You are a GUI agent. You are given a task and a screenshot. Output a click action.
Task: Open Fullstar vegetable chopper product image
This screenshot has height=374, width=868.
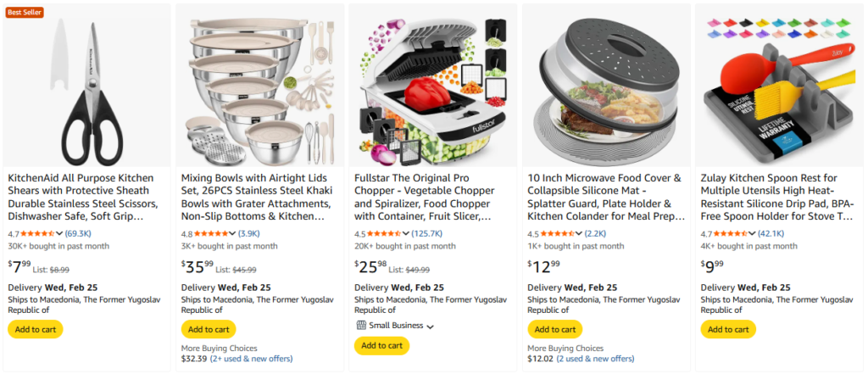pos(433,85)
